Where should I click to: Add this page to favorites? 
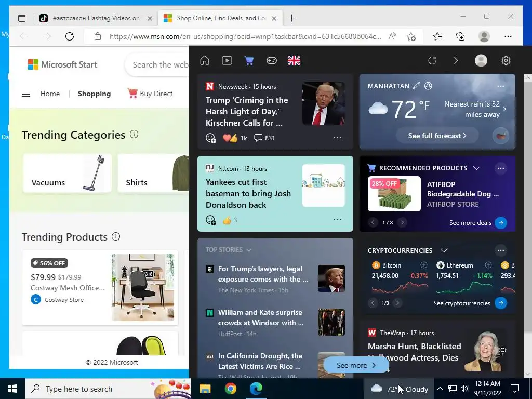(411, 36)
